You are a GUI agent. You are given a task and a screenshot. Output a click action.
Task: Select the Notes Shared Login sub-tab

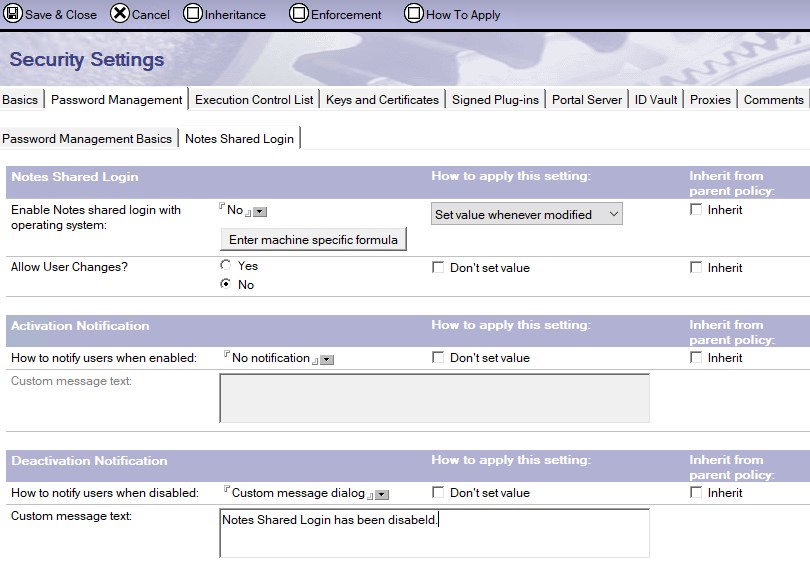(239, 139)
